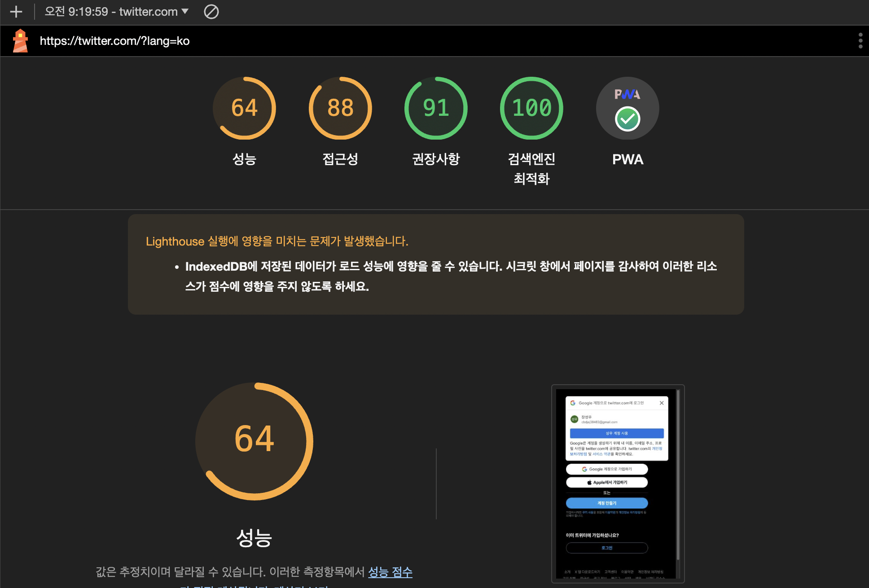Open the report selector dropdown for twitter.com
The width and height of the screenshot is (869, 588).
tap(116, 12)
